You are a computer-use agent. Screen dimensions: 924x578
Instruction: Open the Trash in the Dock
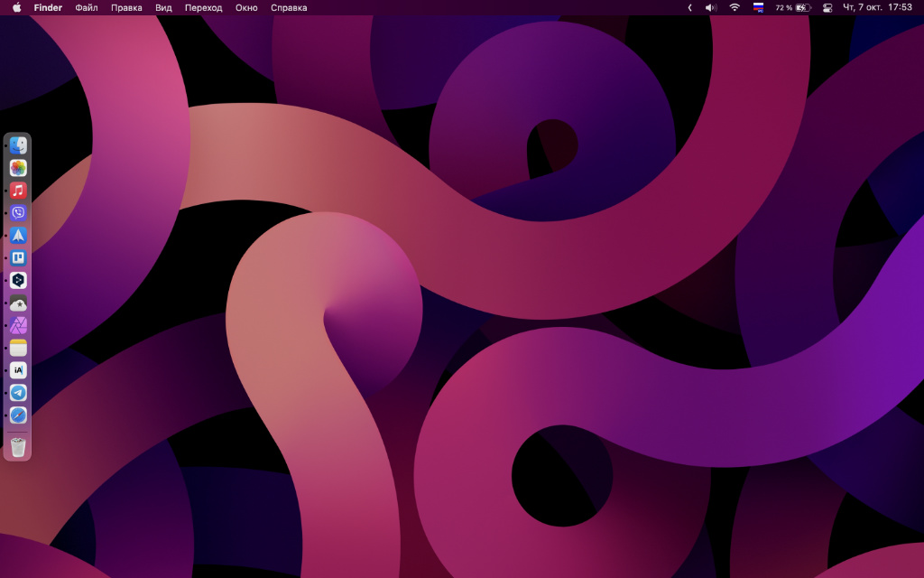(x=18, y=446)
